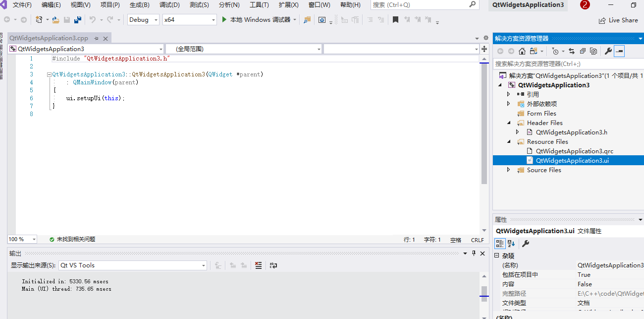
Task: Start 本地 Windows 调试器 debugger
Action: pyautogui.click(x=256, y=20)
